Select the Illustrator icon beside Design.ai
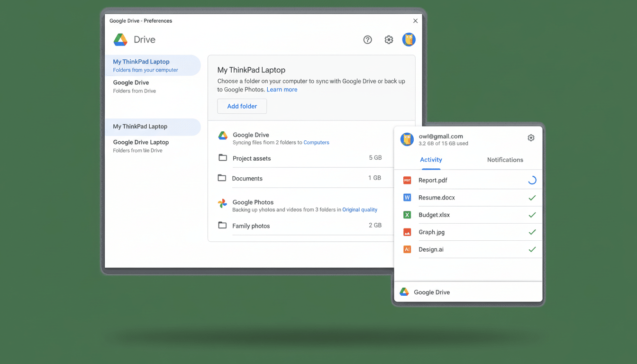The width and height of the screenshot is (637, 364). pyautogui.click(x=407, y=249)
